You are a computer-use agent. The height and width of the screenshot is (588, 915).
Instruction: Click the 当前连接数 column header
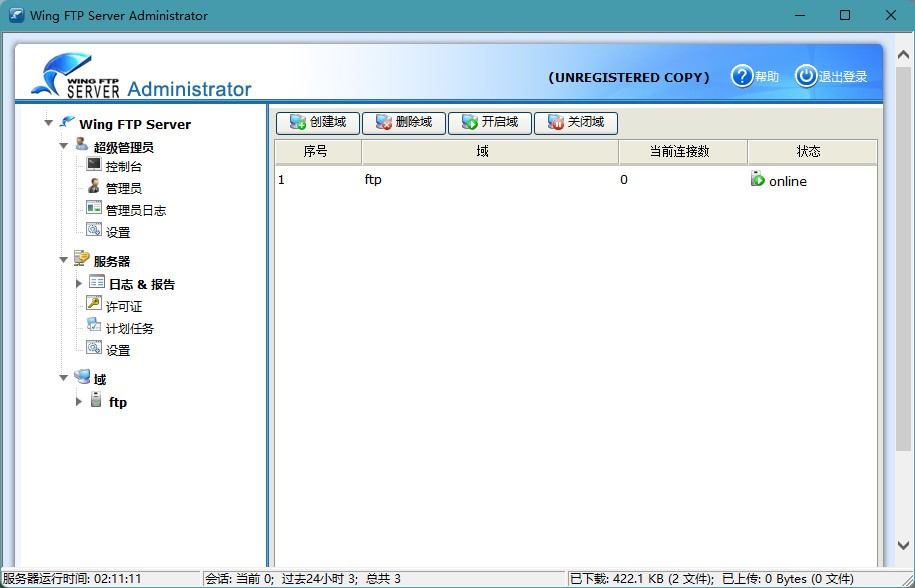(683, 152)
